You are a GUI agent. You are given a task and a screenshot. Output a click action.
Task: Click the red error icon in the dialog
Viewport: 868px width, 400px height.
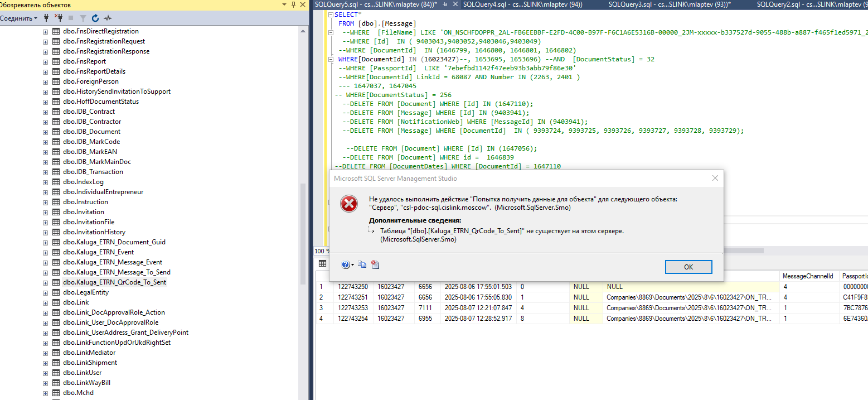click(x=349, y=204)
